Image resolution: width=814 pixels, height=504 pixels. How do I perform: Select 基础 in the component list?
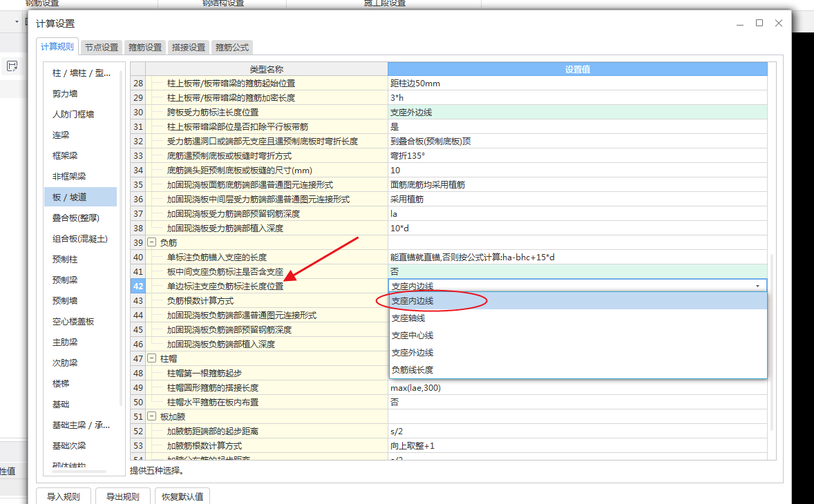[81, 405]
